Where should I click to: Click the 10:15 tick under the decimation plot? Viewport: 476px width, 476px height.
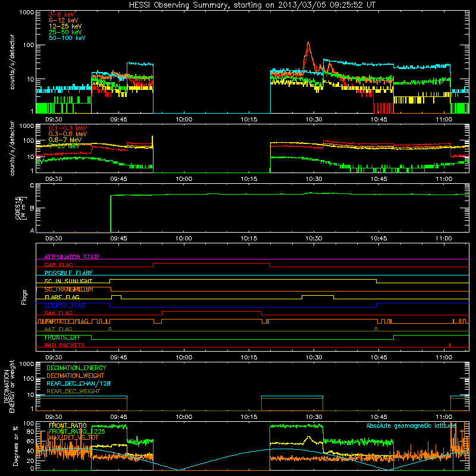249,417
